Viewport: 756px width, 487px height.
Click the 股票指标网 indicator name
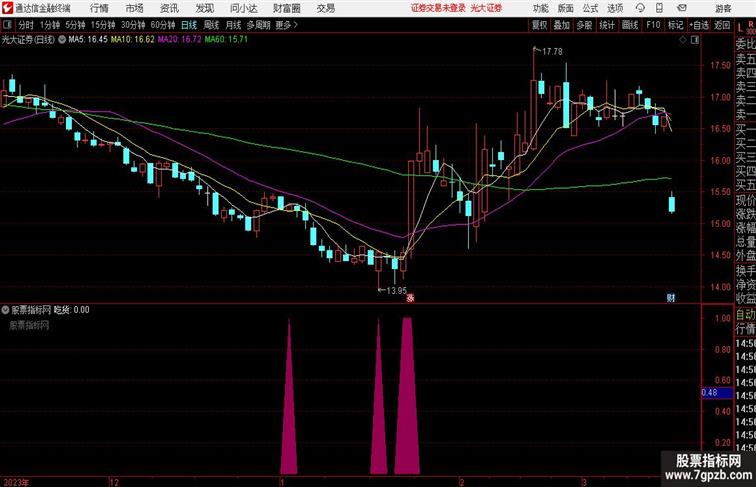coord(31,310)
